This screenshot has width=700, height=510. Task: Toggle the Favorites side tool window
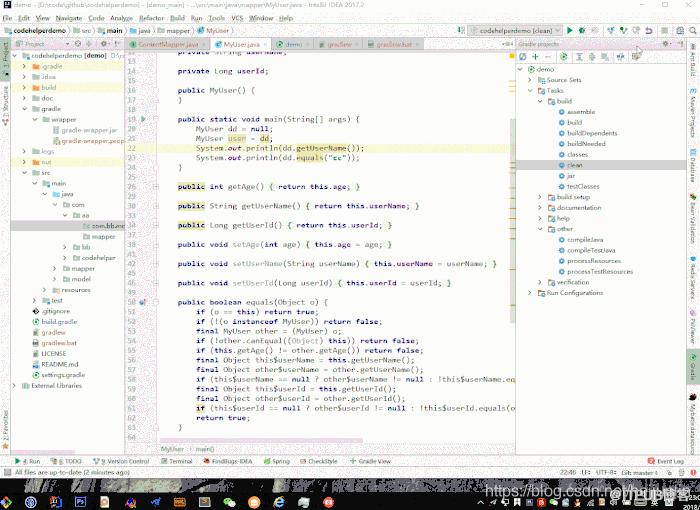(5, 429)
